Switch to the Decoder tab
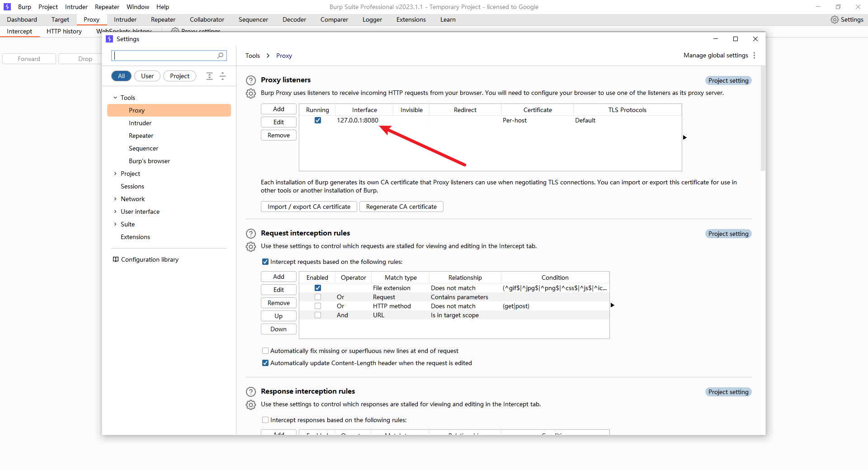 point(294,19)
